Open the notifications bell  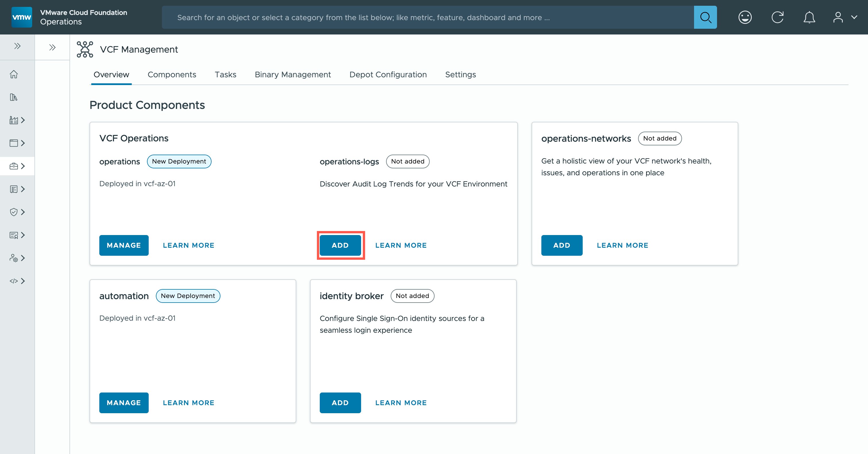[x=809, y=18]
